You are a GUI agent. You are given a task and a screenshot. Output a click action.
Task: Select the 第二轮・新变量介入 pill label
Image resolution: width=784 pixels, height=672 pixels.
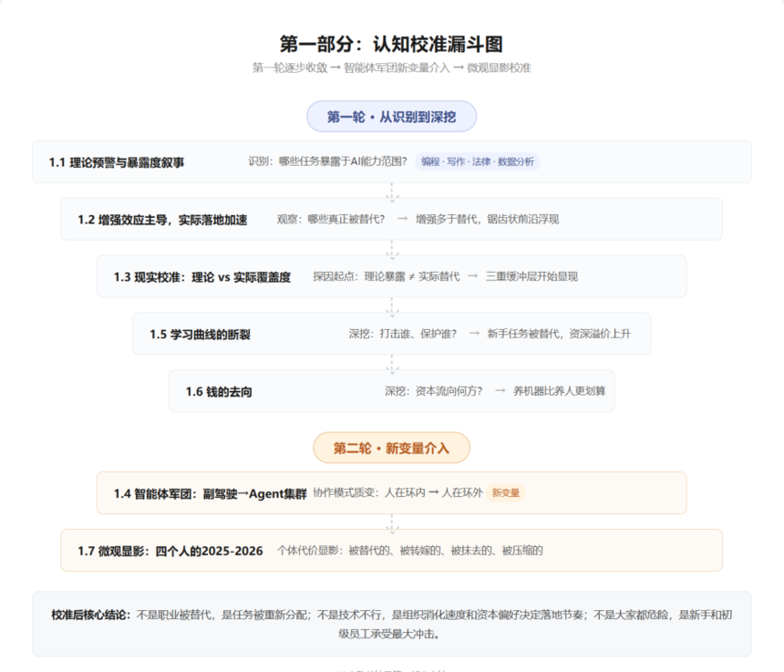coord(391,448)
